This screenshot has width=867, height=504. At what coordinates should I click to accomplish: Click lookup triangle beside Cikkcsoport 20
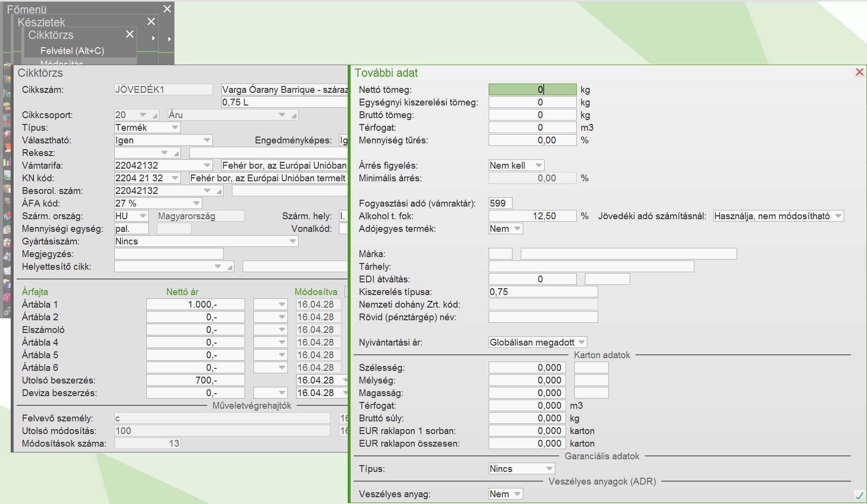155,116
